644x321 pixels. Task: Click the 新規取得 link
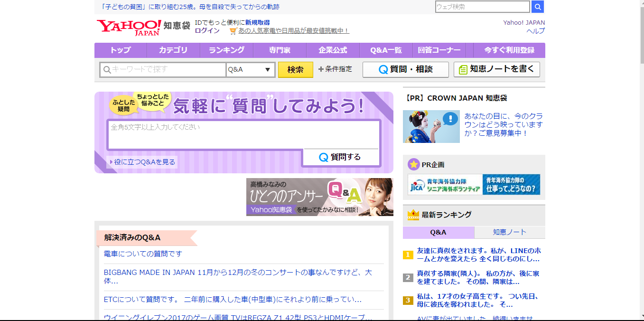(x=257, y=22)
